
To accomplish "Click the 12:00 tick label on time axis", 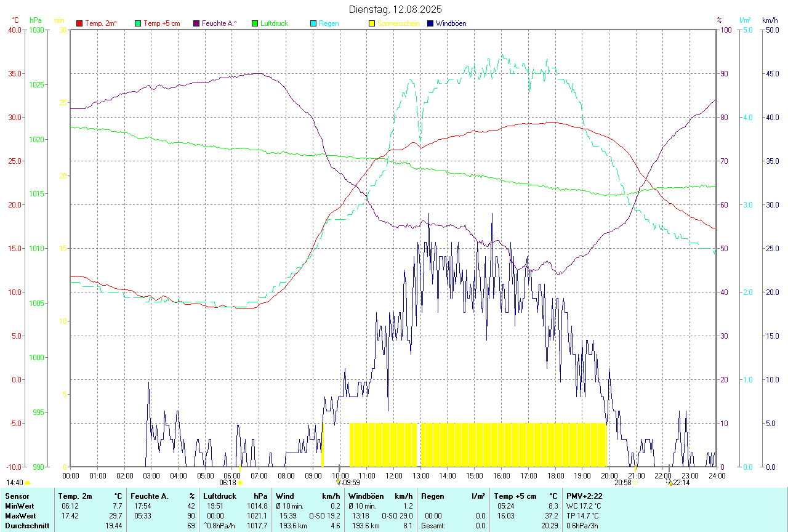I will click(x=394, y=475).
